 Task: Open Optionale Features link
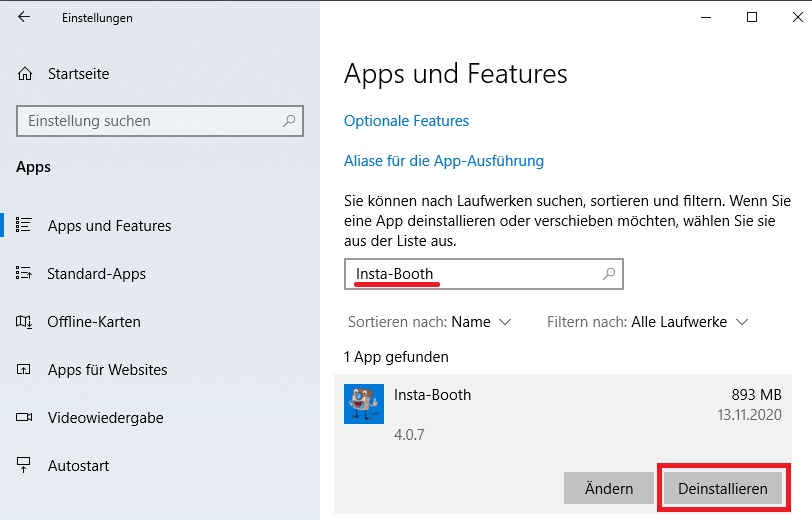click(x=407, y=121)
